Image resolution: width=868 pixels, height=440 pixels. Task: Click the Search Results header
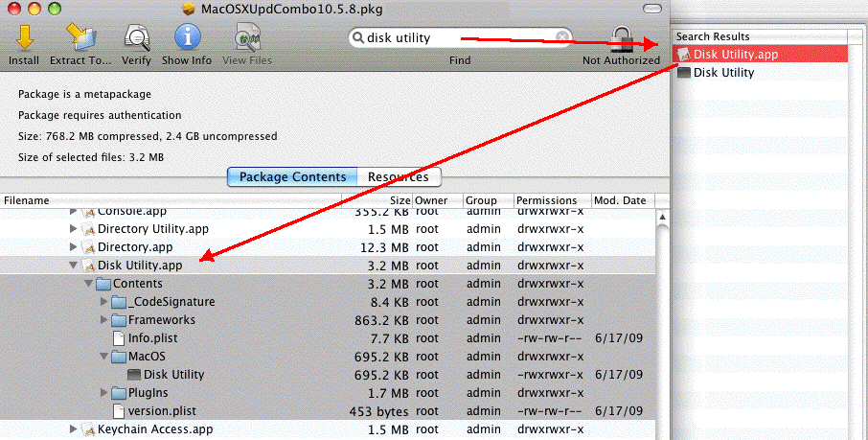pos(760,36)
